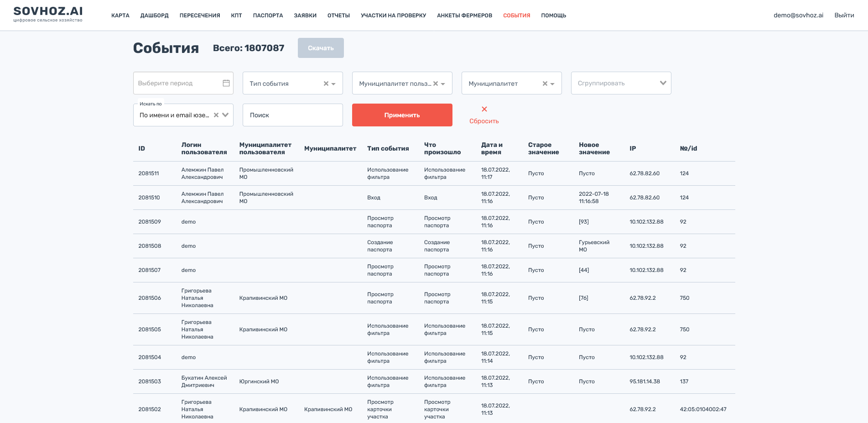Clear the Искать по selection X icon
The image size is (868, 423).
[216, 115]
